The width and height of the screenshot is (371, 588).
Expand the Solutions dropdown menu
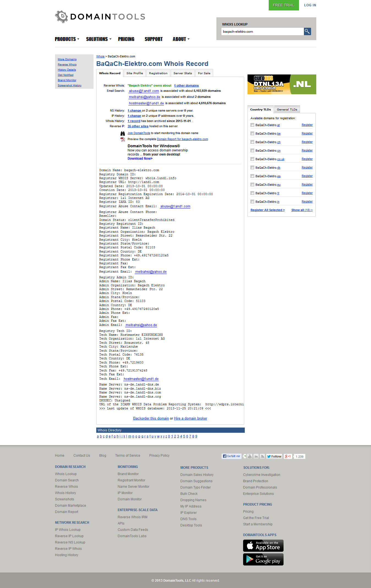pos(99,39)
